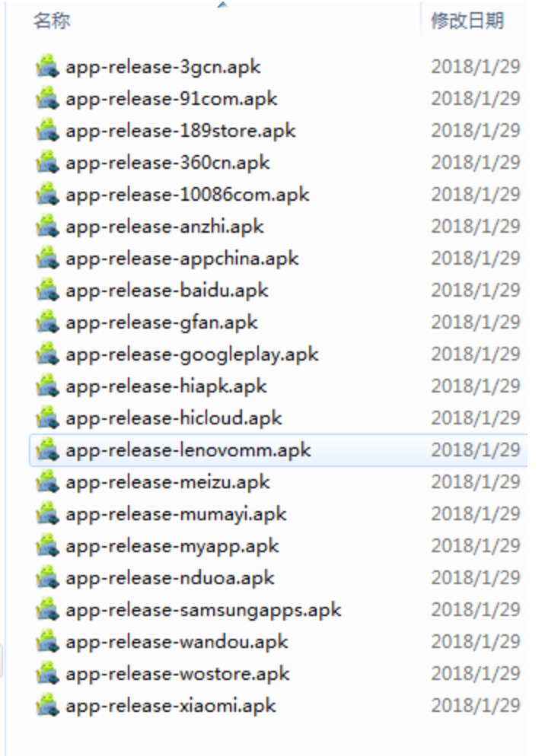This screenshot has width=545, height=756.
Task: Click the APK icon beside app-release-lenovomm.apk
Action: [x=47, y=449]
